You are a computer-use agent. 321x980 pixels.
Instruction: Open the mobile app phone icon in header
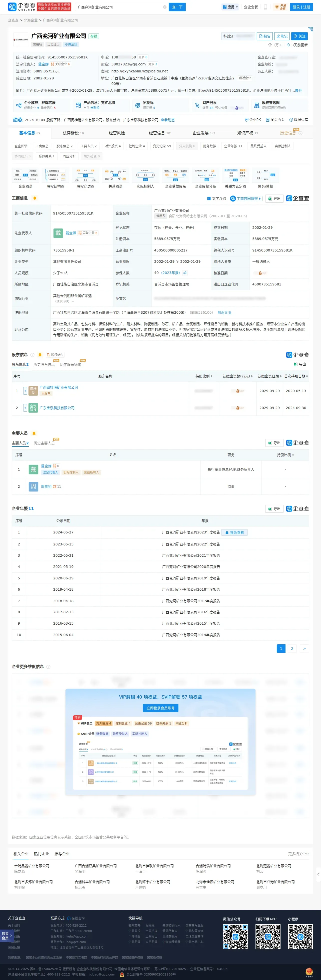tap(265, 7)
